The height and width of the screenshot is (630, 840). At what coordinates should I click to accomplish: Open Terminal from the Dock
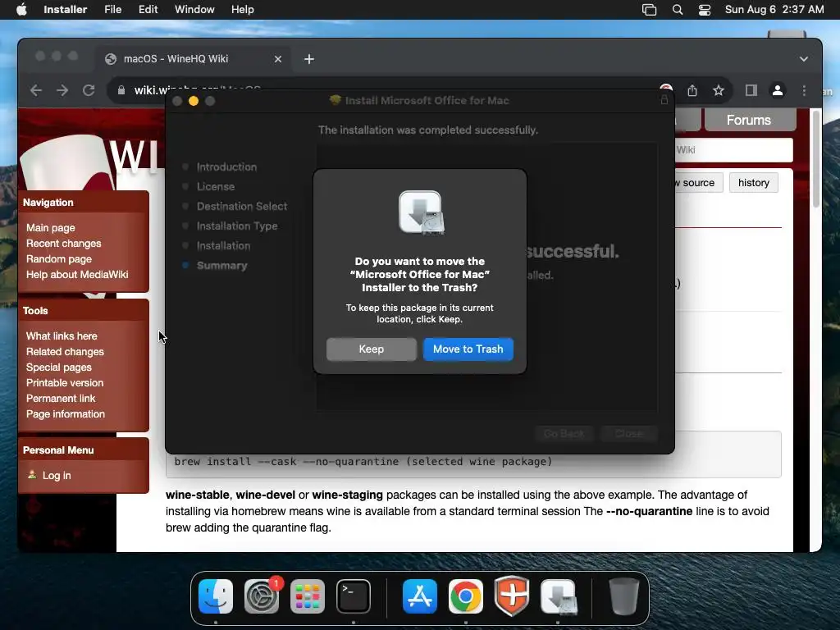click(x=354, y=596)
